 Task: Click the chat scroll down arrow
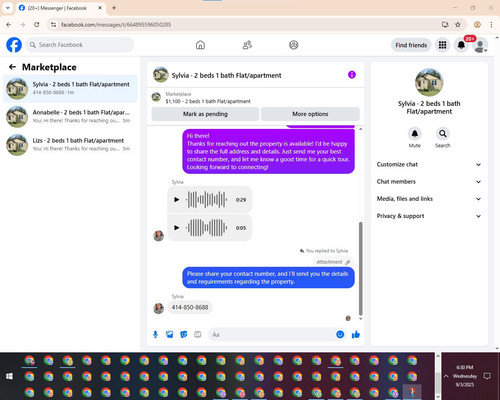pos(360,319)
